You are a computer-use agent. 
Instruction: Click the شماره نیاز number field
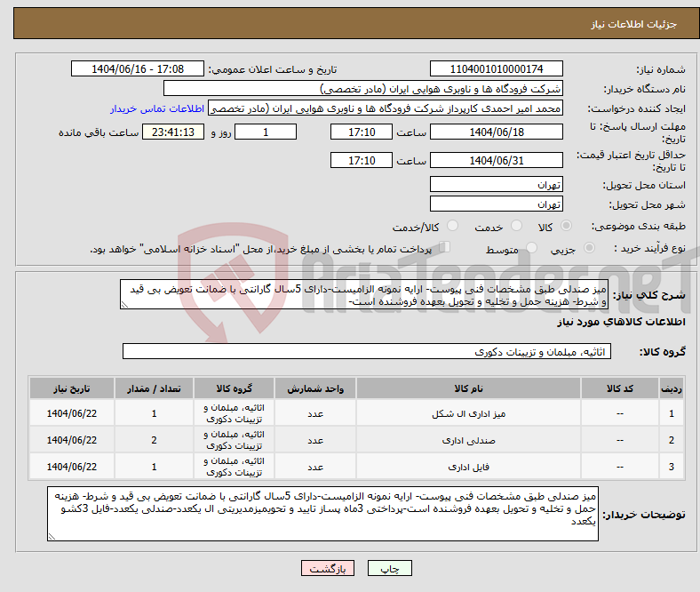click(496, 69)
